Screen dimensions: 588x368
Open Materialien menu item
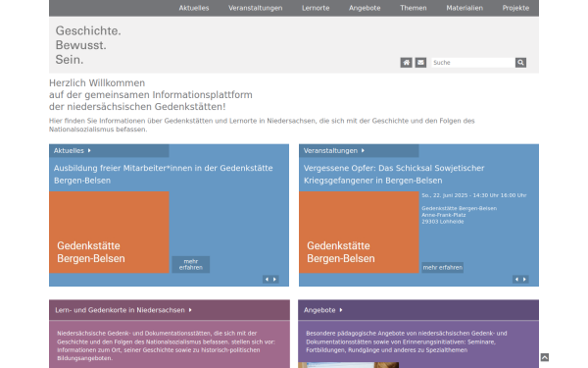465,8
